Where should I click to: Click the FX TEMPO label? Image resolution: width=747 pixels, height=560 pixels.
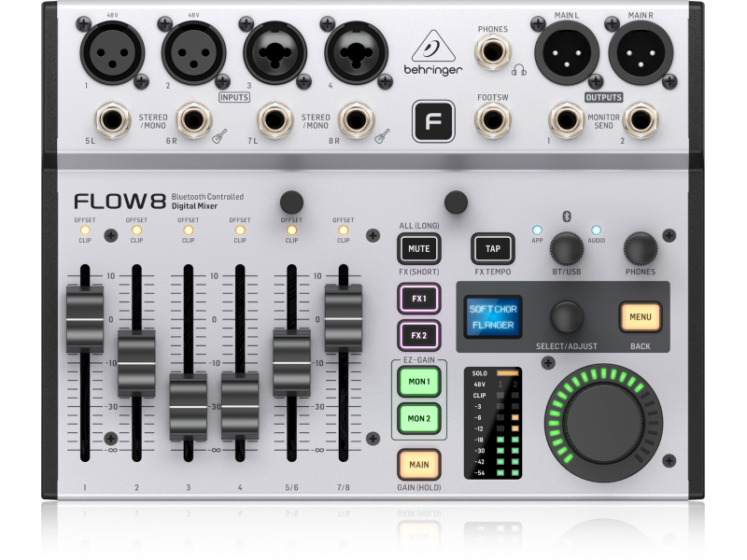tap(493, 272)
